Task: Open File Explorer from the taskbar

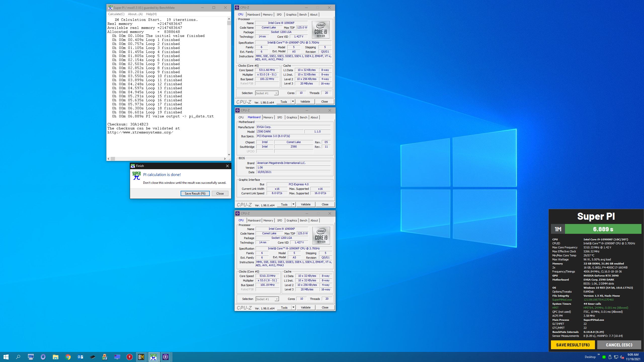Action: (x=56, y=357)
